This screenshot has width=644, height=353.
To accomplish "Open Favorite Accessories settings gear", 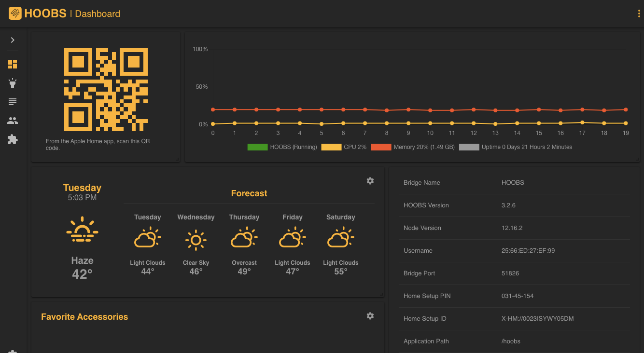I will pyautogui.click(x=370, y=316).
